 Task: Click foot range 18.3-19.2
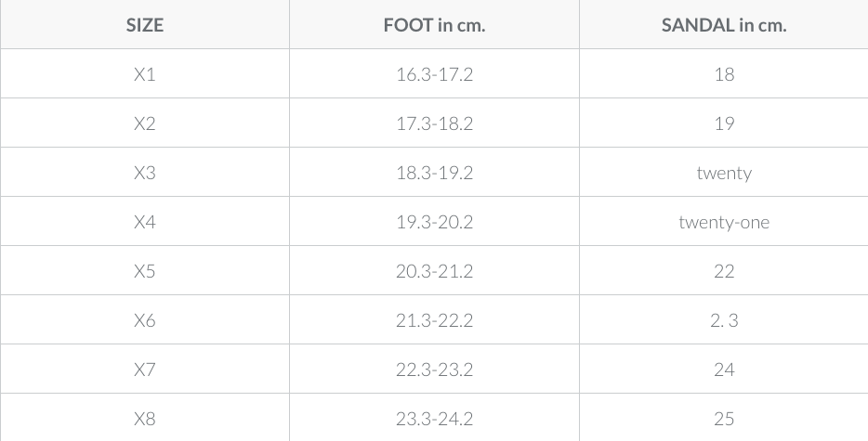click(434, 172)
